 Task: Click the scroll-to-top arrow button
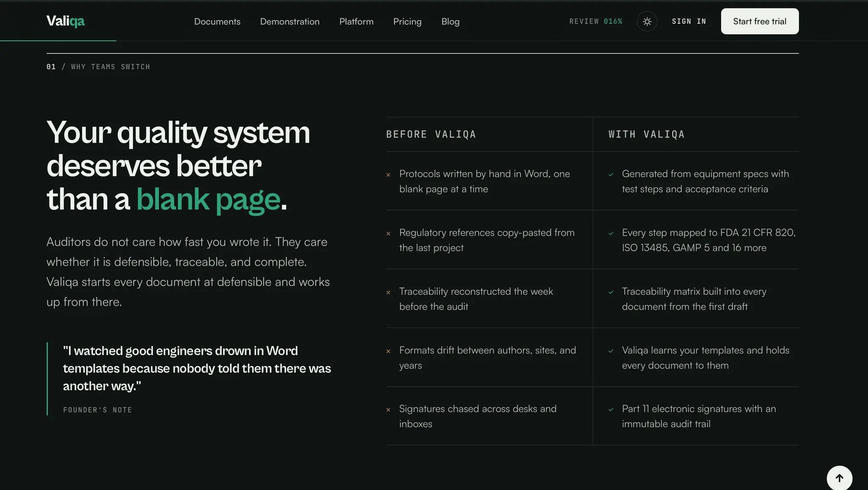840,478
